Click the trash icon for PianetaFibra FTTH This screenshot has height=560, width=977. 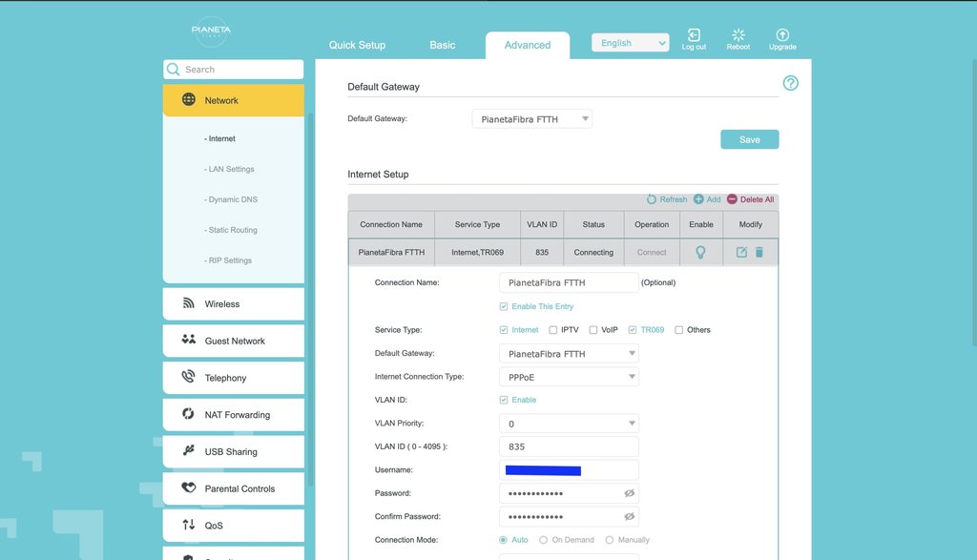(x=759, y=252)
